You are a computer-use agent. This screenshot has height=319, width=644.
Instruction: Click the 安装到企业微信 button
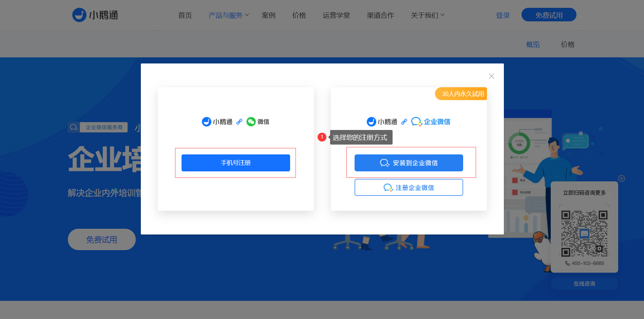(x=409, y=163)
